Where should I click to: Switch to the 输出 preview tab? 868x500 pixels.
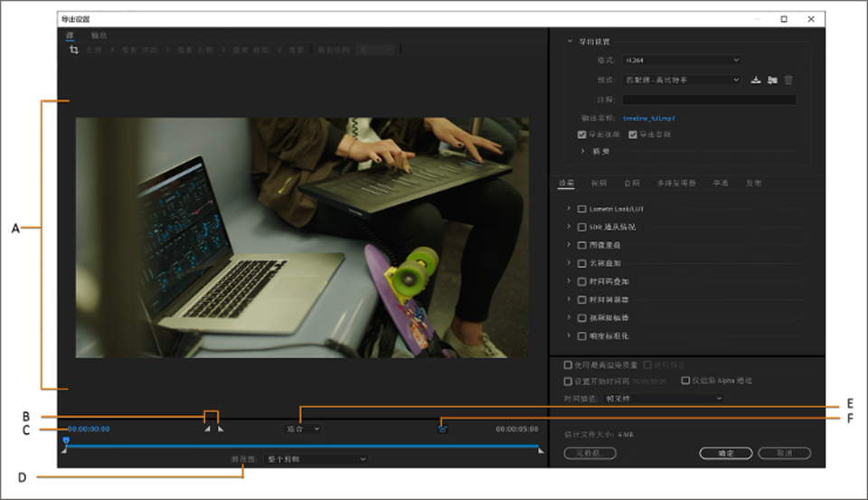click(x=99, y=35)
